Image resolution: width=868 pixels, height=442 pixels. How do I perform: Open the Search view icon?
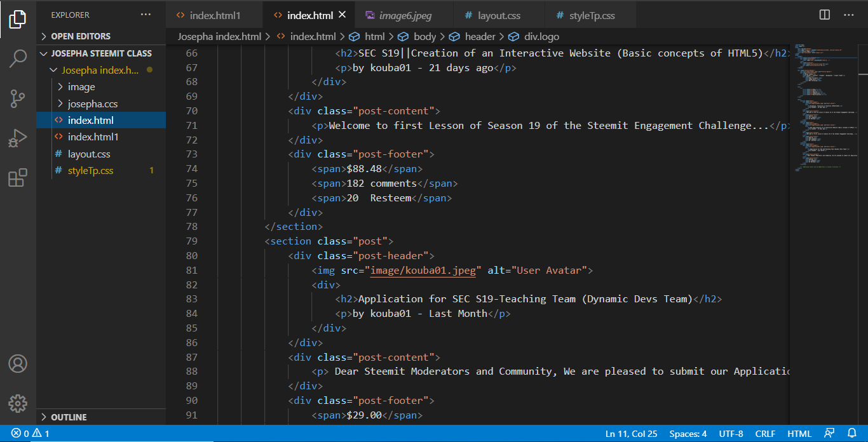click(18, 59)
